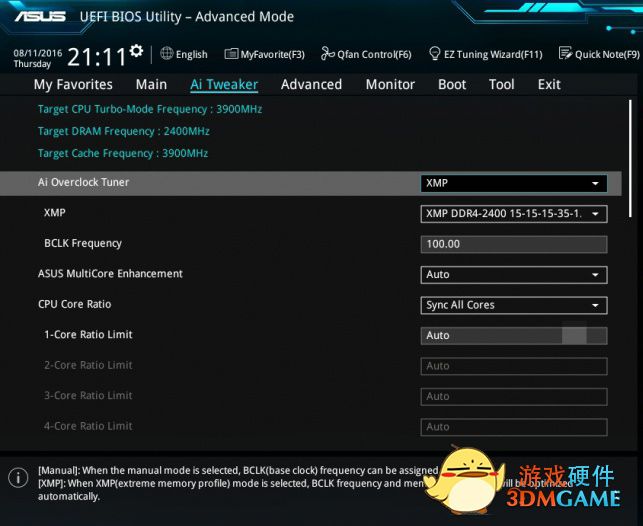This screenshot has height=526, width=643.
Task: Click the globe language icon
Action: tap(166, 53)
